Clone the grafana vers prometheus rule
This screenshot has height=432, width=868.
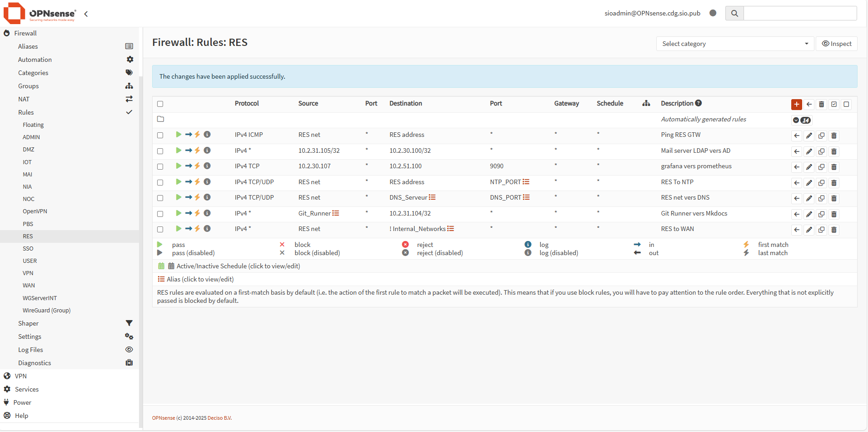click(821, 167)
